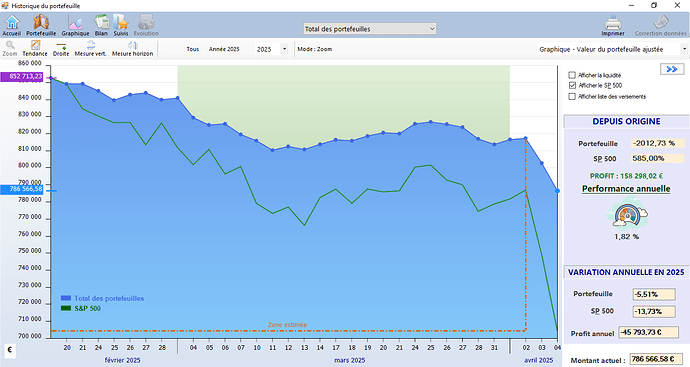Select the Tous period option
Screen dimensions: 690x367
(x=193, y=49)
